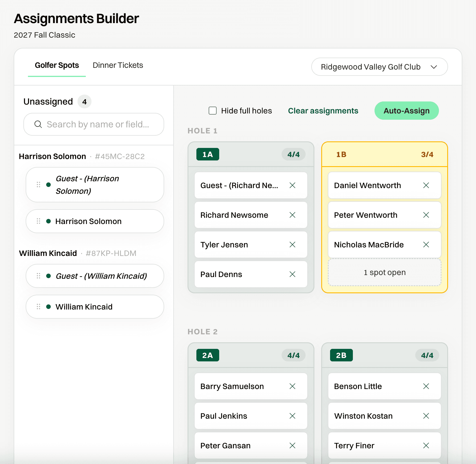The width and height of the screenshot is (476, 464).
Task: Click drag handle on William Kincaid card
Action: [38, 307]
